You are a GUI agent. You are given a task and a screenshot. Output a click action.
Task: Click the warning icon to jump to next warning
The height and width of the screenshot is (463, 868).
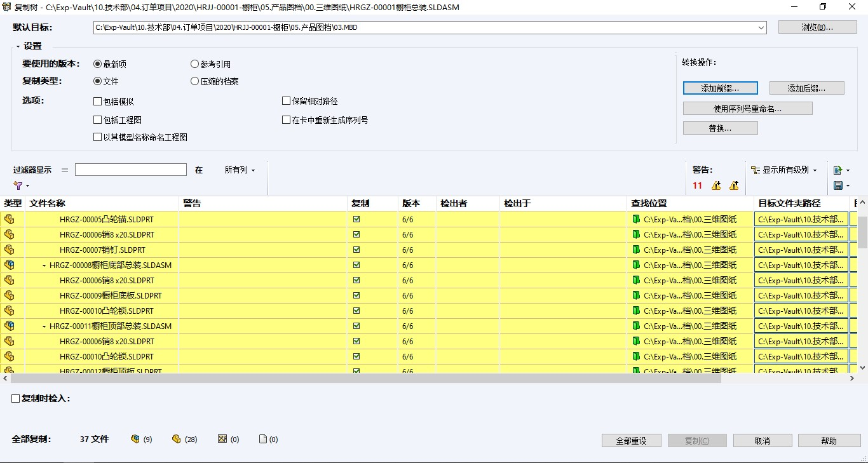click(x=716, y=185)
